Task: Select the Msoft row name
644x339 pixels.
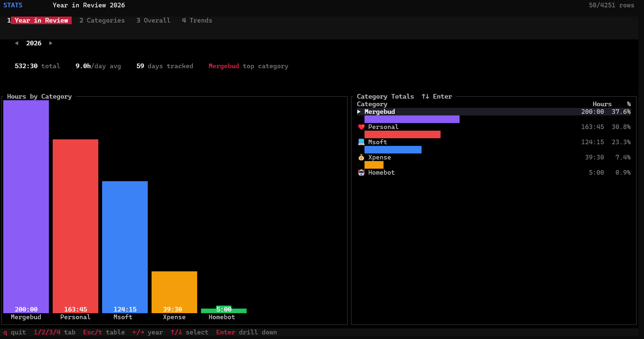Action: point(378,142)
